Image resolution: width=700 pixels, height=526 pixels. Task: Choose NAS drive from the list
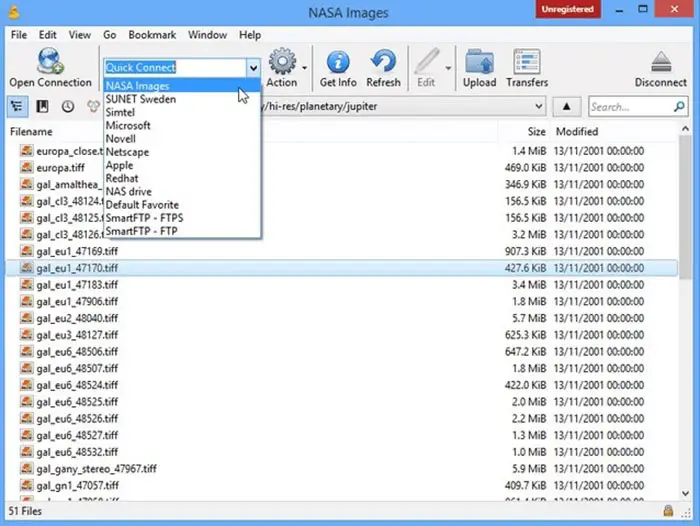(182, 192)
